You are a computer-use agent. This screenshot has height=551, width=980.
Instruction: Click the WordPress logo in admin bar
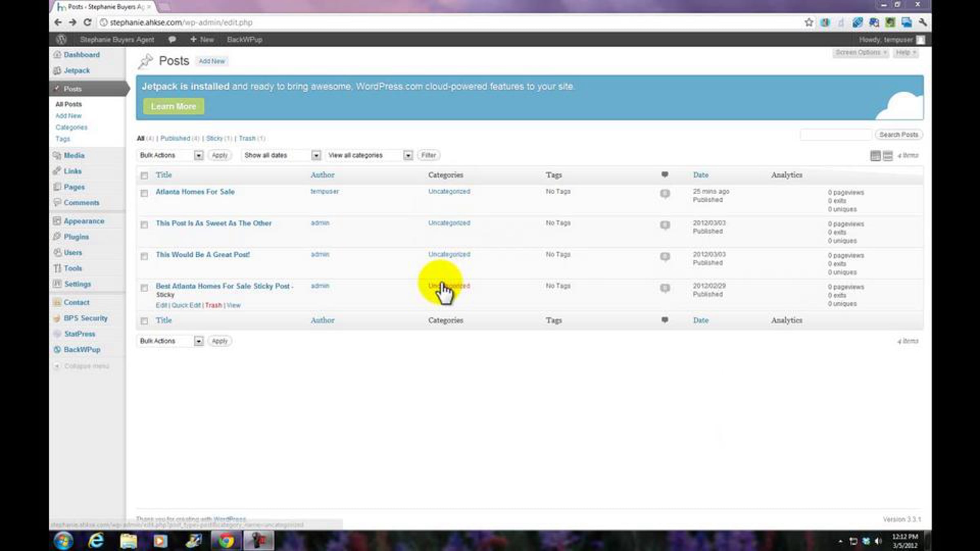(x=61, y=40)
